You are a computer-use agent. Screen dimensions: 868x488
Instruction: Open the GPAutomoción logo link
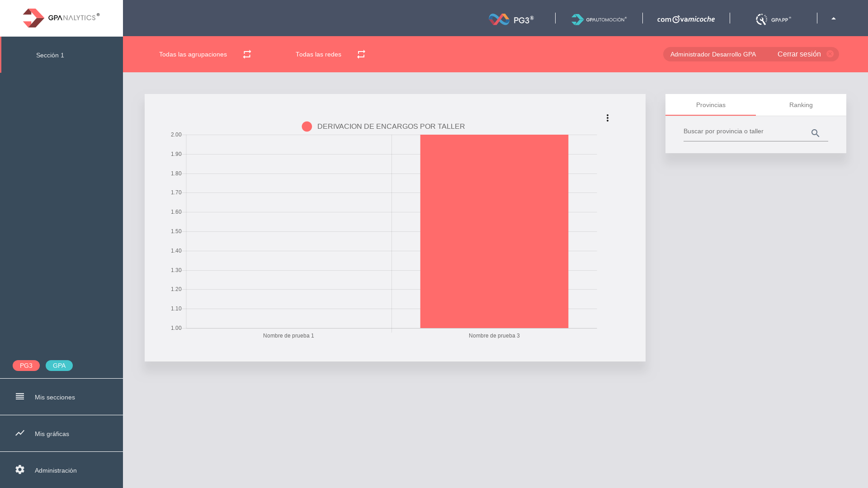599,19
